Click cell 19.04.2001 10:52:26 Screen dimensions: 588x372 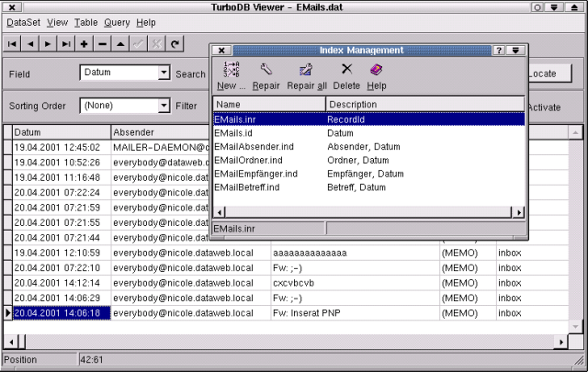[x=62, y=163]
